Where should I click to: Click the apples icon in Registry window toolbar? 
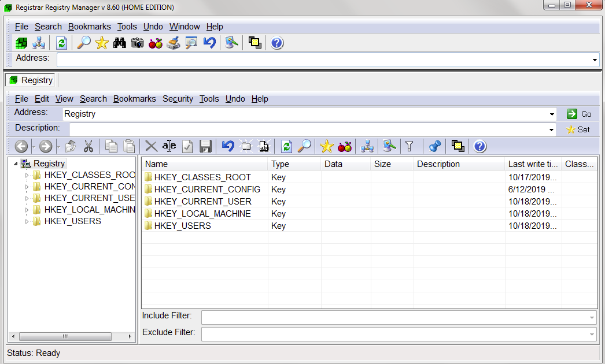pos(345,146)
